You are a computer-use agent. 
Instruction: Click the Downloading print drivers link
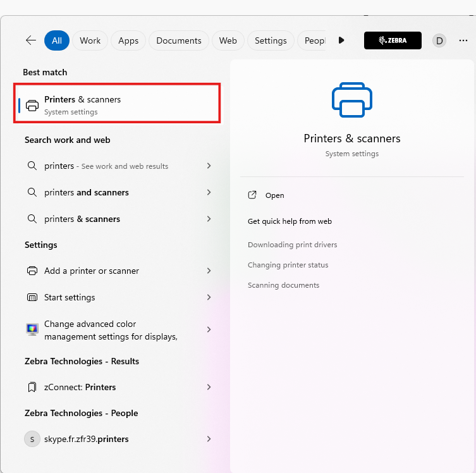[292, 245]
